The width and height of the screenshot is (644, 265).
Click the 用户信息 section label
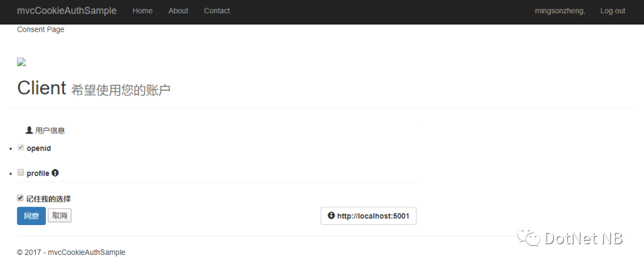pos(50,131)
